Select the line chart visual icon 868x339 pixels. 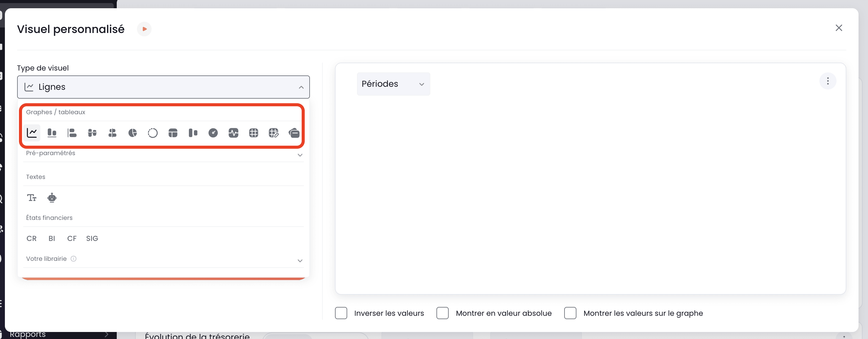click(x=32, y=133)
